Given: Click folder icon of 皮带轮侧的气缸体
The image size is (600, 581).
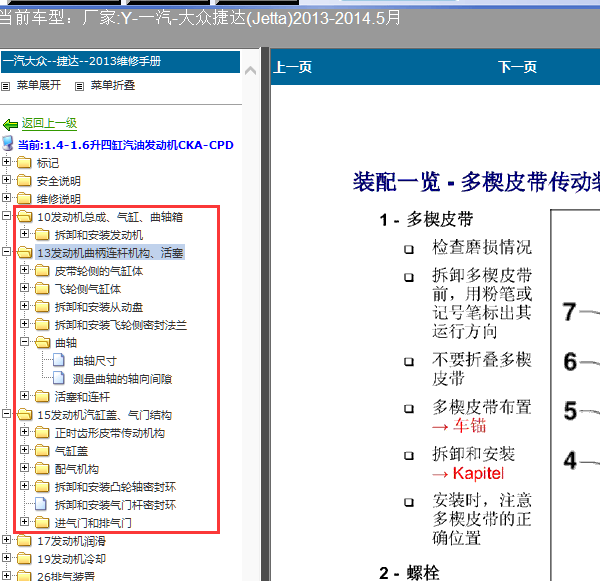Looking at the screenshot, I should [42, 271].
